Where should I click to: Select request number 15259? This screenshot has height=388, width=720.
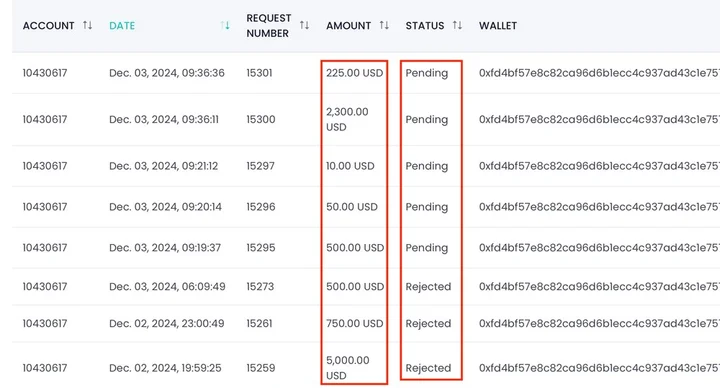point(260,368)
